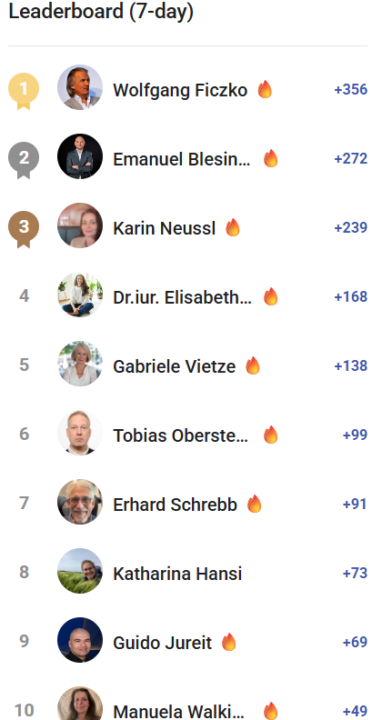Open Wolfgang Ficzko's profile picture
Viewport: 382px width, 720px height.
[80, 87]
